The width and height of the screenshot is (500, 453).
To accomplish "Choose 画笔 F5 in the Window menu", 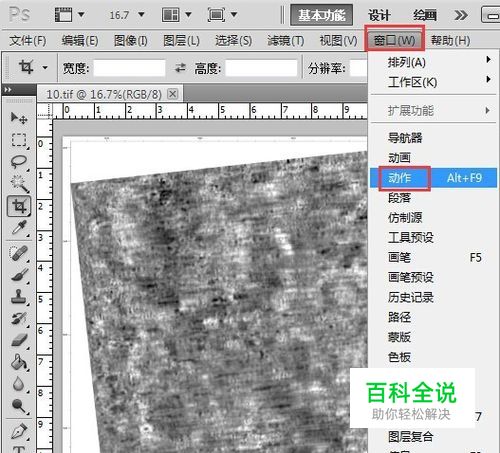I will coord(433,257).
